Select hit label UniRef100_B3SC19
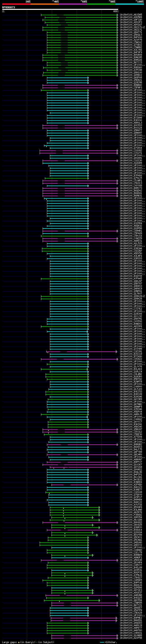The image size is (146, 644). (x=131, y=354)
